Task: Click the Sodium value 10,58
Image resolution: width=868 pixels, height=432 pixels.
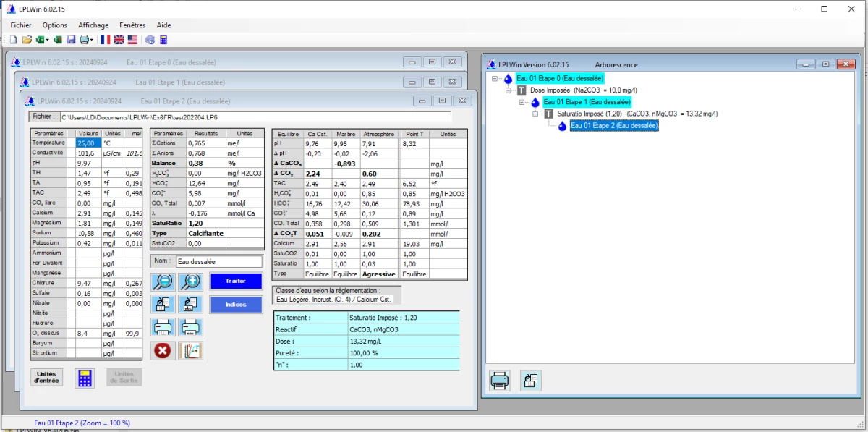Action: coord(88,234)
